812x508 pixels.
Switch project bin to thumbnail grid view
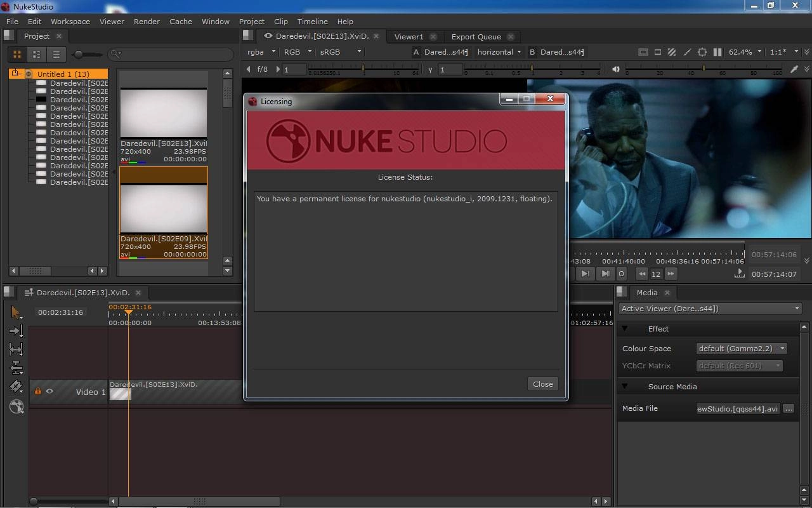point(17,55)
